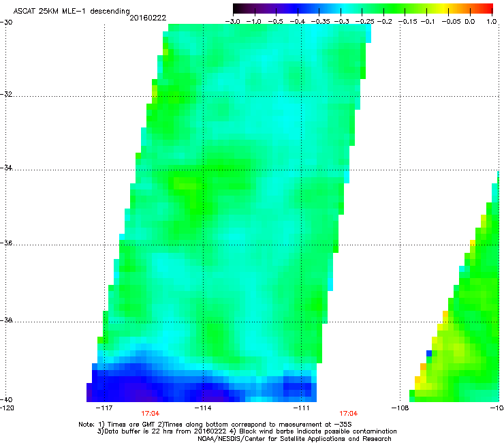Click latitude label -30 on the axis
The image size is (504, 443).
[x=6, y=22]
